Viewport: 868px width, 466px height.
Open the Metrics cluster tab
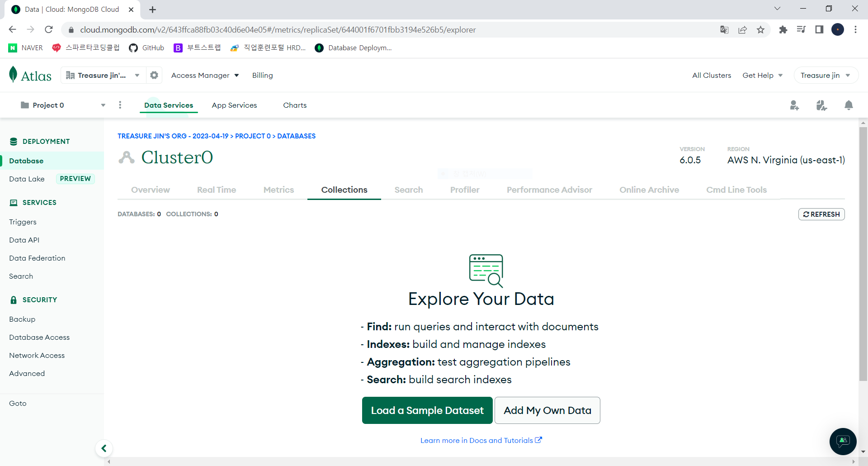278,190
